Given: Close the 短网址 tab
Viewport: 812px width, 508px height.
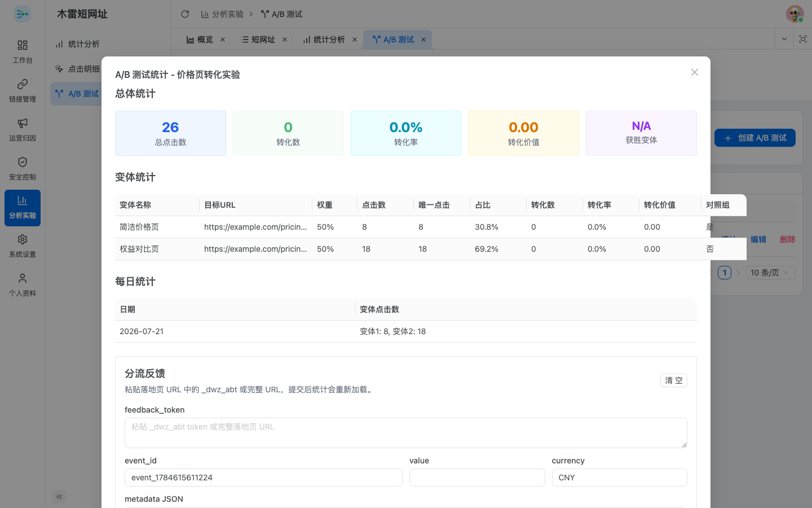Looking at the screenshot, I should click(x=285, y=40).
